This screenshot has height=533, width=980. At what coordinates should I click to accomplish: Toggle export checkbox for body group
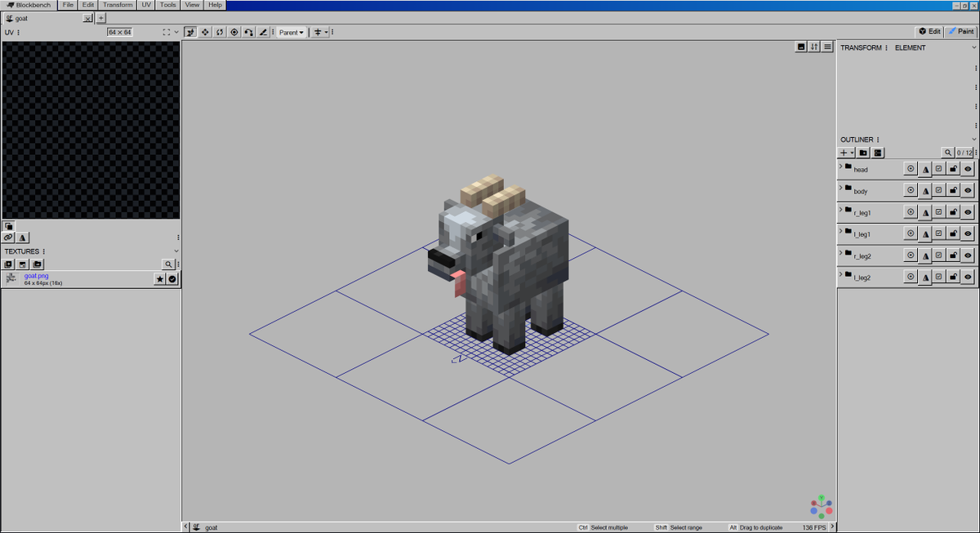click(x=939, y=190)
